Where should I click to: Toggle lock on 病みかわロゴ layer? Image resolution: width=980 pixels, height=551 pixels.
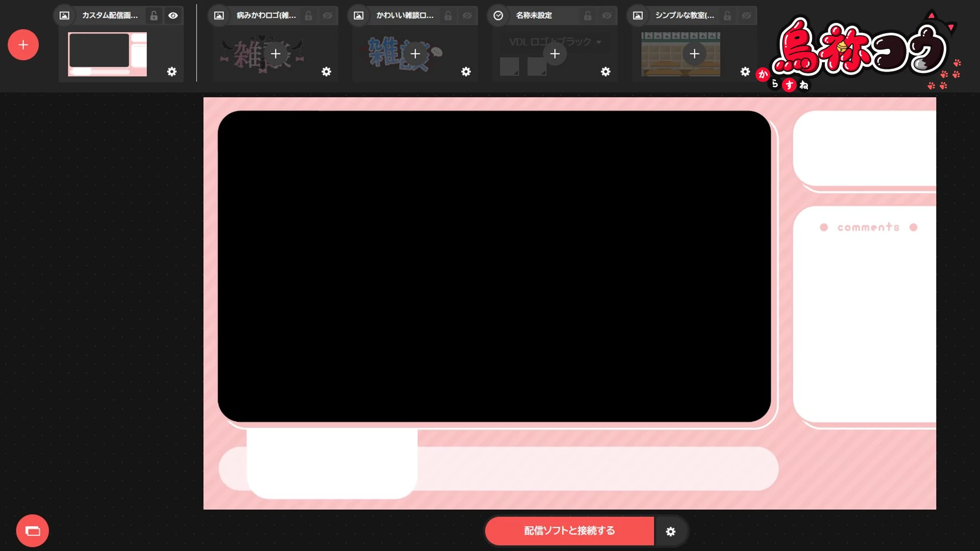tap(308, 15)
